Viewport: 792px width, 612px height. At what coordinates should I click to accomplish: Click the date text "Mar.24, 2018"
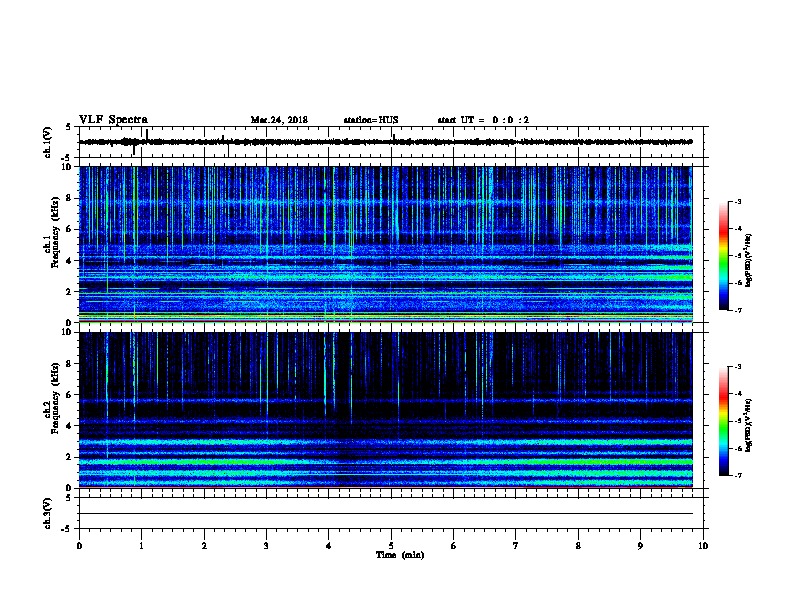[279, 120]
